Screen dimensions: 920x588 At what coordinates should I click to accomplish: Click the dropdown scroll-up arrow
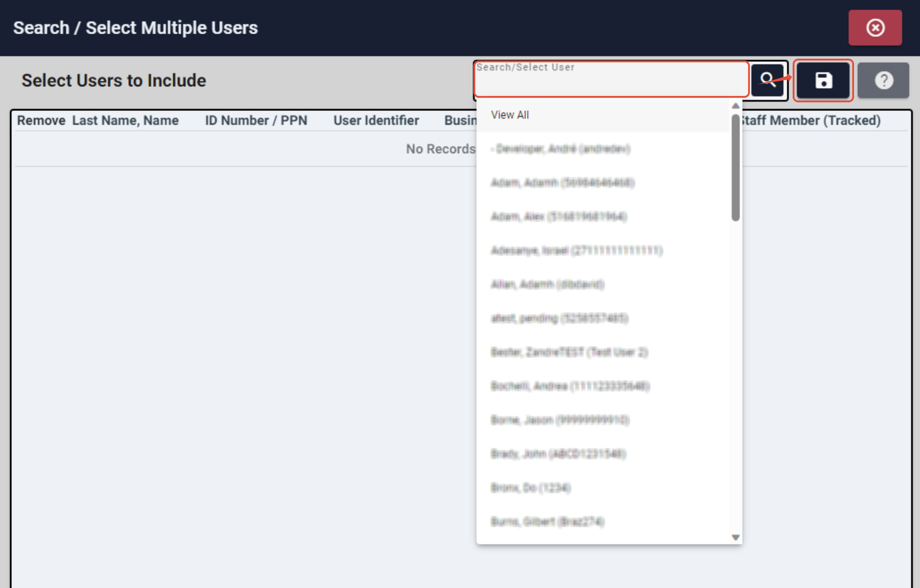[x=735, y=106]
